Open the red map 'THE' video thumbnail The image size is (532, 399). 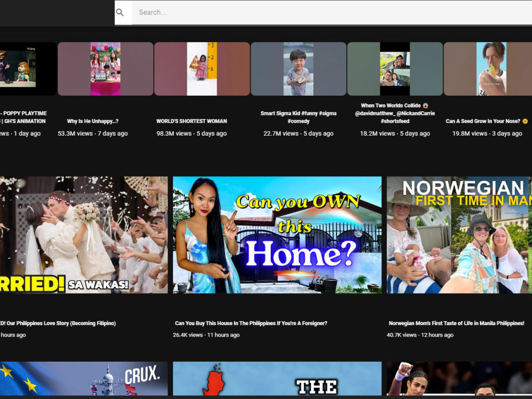[x=277, y=379]
